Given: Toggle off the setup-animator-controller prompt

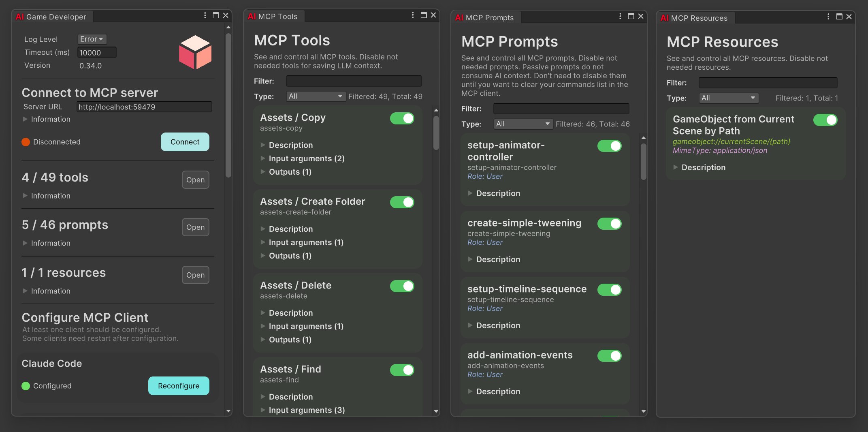Looking at the screenshot, I should click(x=610, y=146).
